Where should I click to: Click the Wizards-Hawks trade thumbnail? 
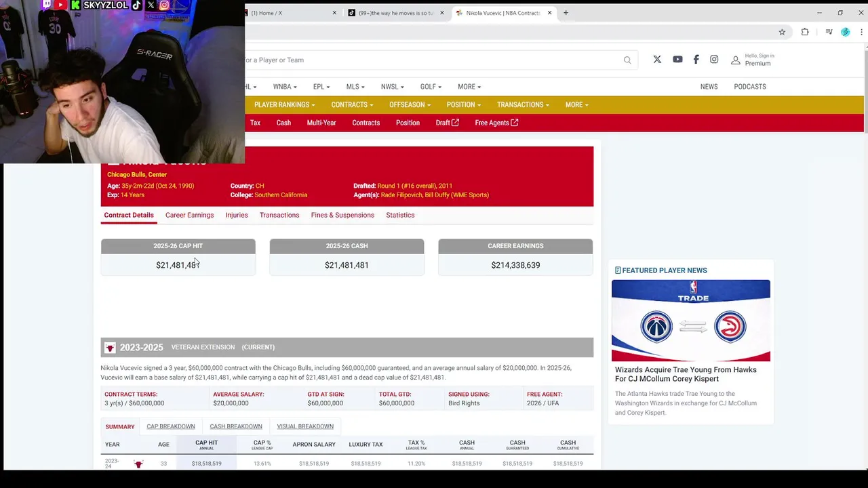pyautogui.click(x=691, y=321)
